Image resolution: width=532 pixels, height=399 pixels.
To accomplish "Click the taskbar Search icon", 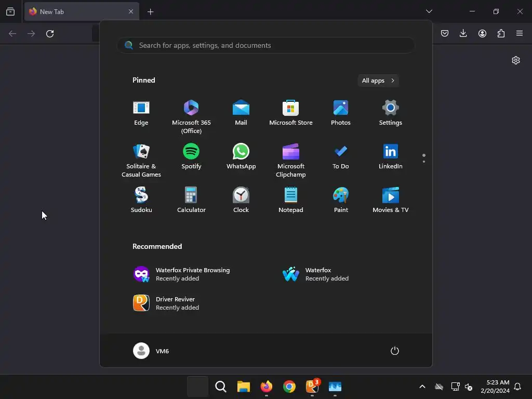I will [220, 387].
